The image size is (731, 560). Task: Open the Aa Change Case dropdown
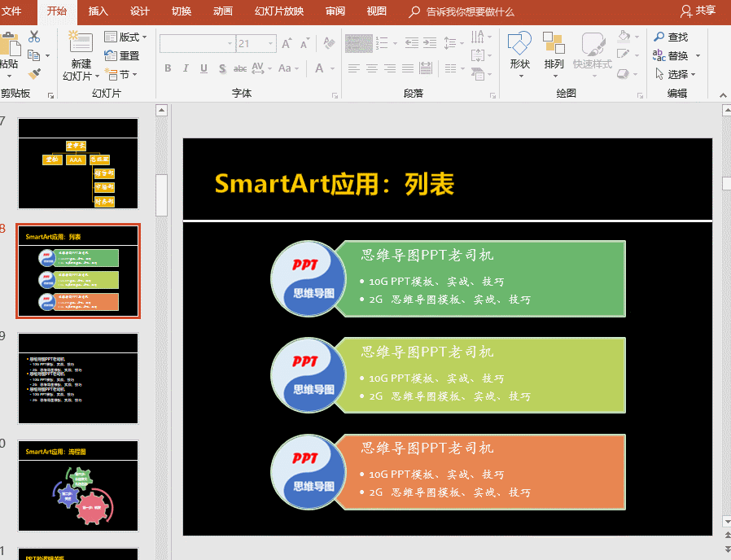pyautogui.click(x=288, y=68)
